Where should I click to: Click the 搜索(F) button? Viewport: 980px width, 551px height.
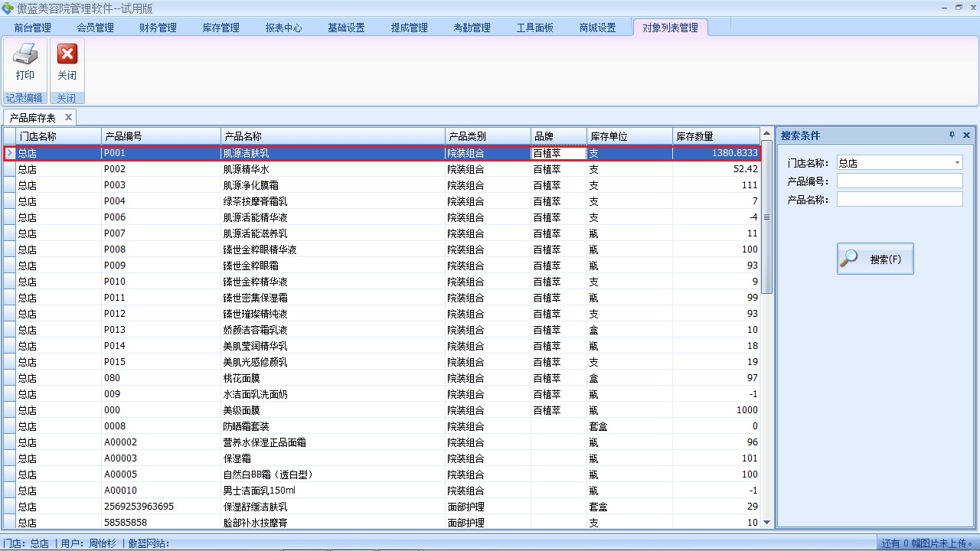[875, 258]
